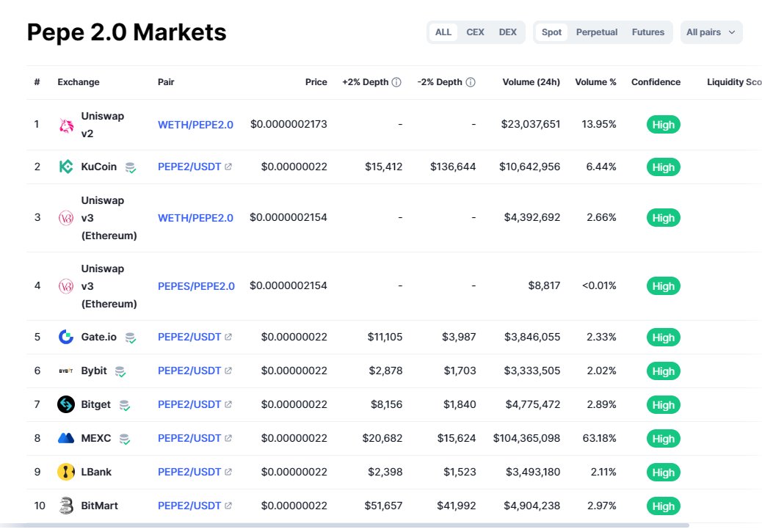The image size is (762, 532).
Task: Click external link icon in Bitget row
Action: 228,404
